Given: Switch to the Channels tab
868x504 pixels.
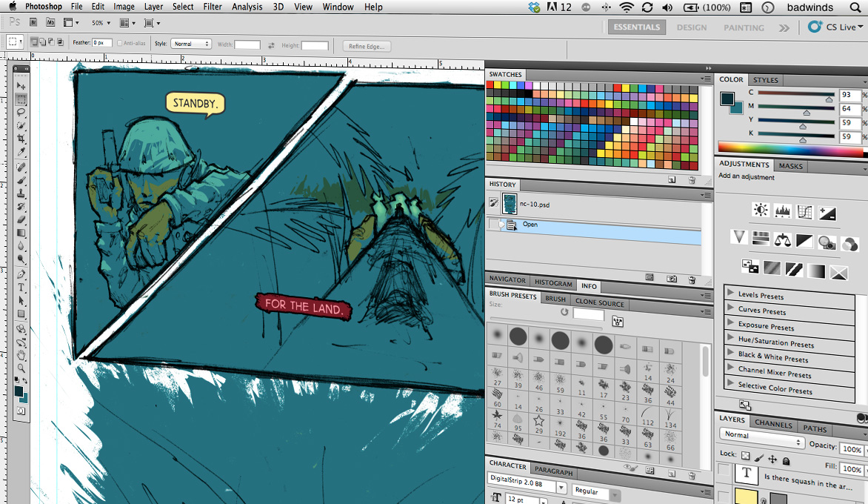Looking at the screenshot, I should [x=773, y=424].
